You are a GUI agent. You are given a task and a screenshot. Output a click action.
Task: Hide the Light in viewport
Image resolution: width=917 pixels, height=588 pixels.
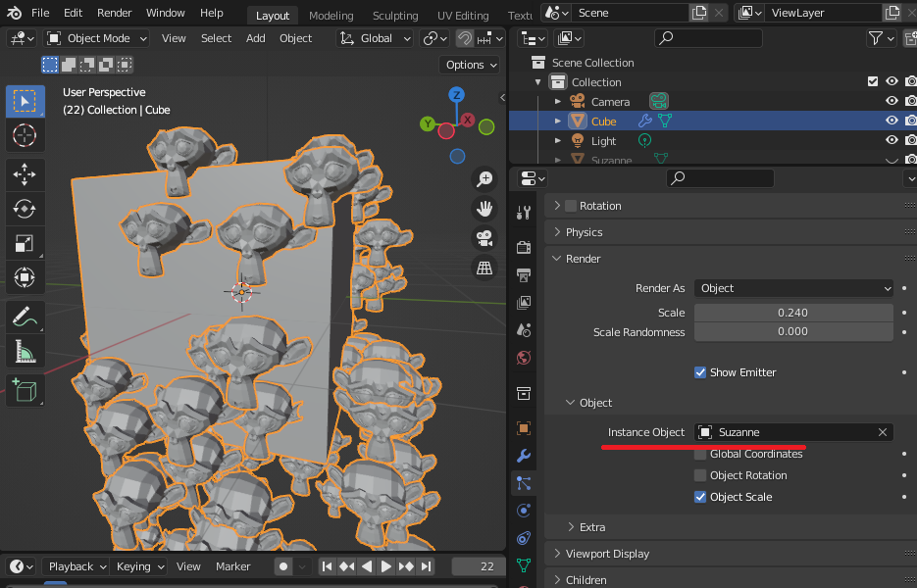tap(892, 140)
